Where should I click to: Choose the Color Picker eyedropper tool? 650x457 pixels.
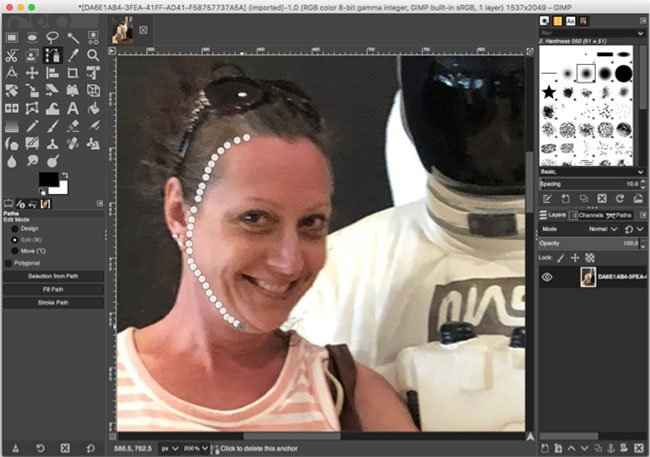[x=74, y=55]
